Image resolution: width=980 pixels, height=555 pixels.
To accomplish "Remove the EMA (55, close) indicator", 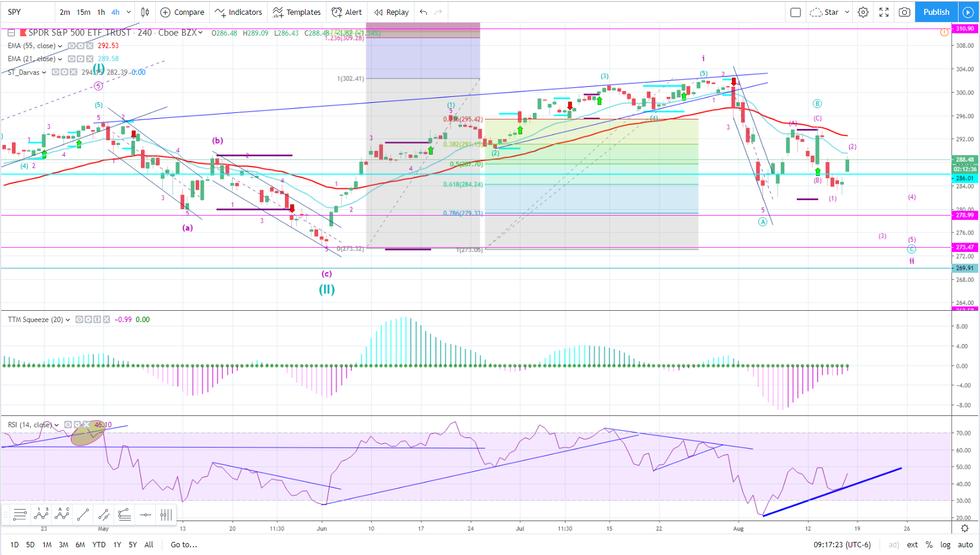I will tap(89, 46).
